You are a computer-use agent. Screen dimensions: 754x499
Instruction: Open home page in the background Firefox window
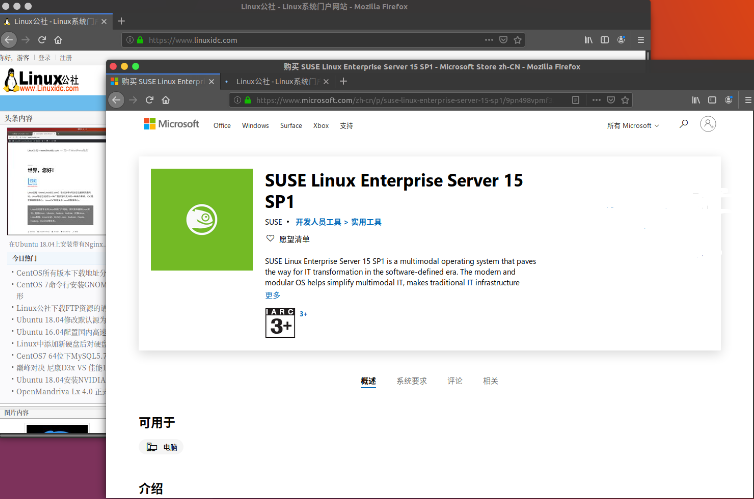tap(58, 40)
